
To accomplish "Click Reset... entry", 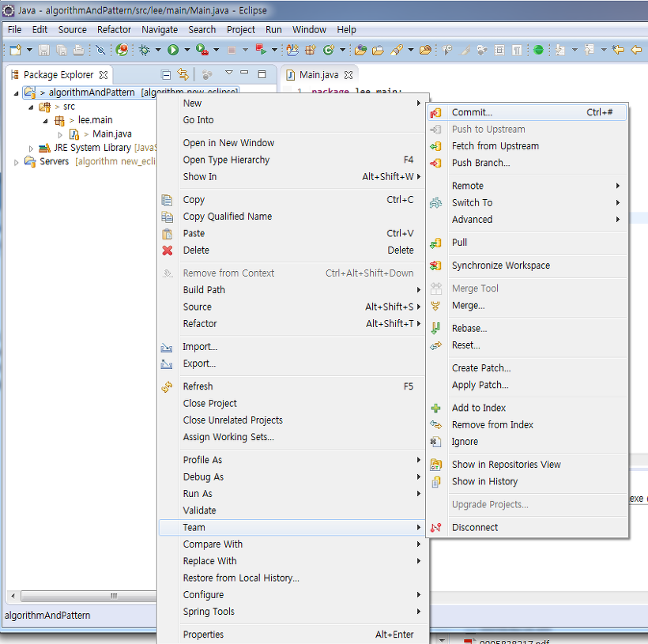I will tap(526, 345).
